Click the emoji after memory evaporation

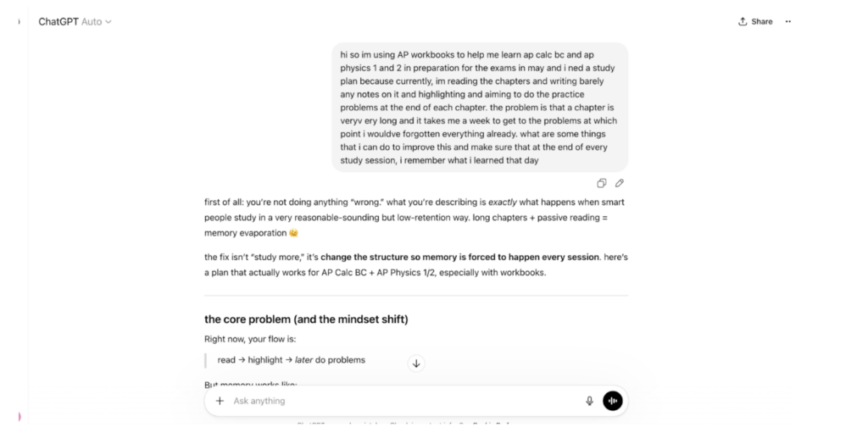(x=293, y=233)
